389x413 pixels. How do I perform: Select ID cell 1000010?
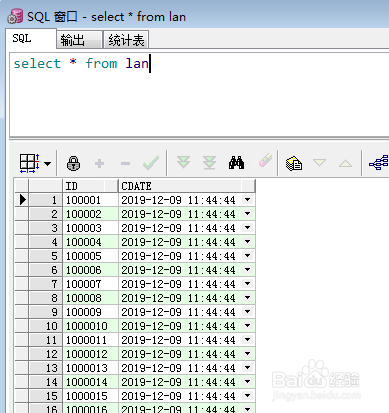click(x=90, y=326)
